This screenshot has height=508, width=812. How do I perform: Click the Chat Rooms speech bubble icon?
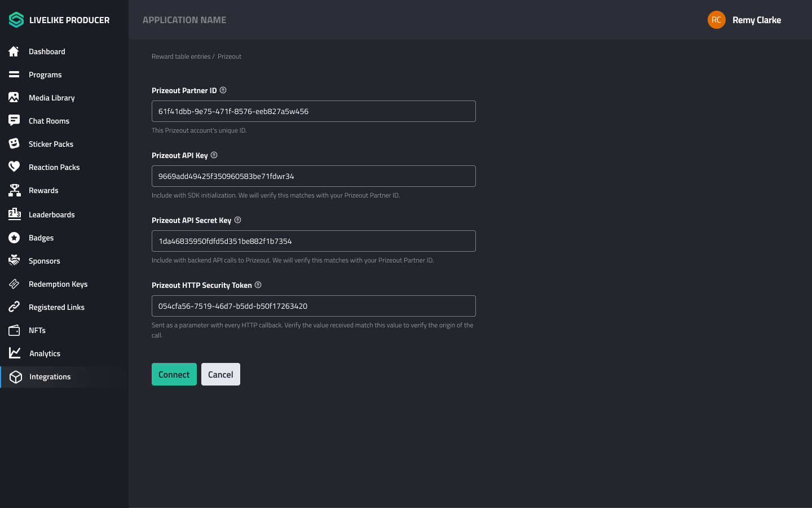14,121
